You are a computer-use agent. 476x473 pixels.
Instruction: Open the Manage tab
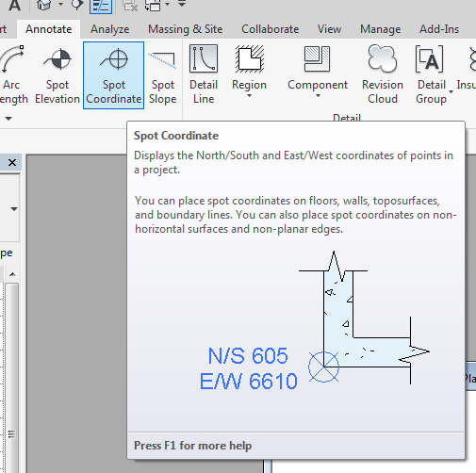coord(381,29)
